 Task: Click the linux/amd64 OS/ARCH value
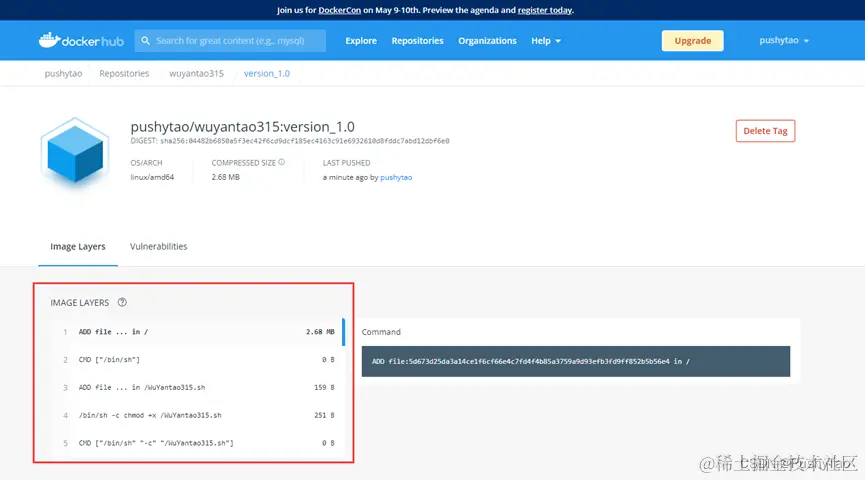[x=152, y=177]
